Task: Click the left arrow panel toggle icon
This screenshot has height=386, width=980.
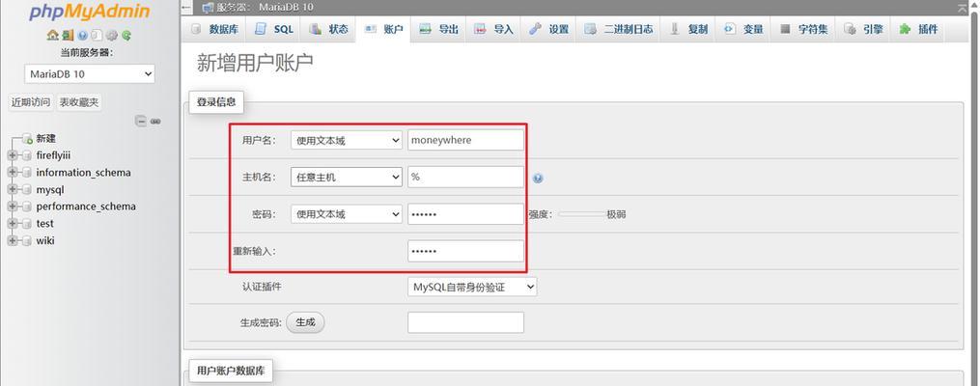Action: tap(186, 7)
